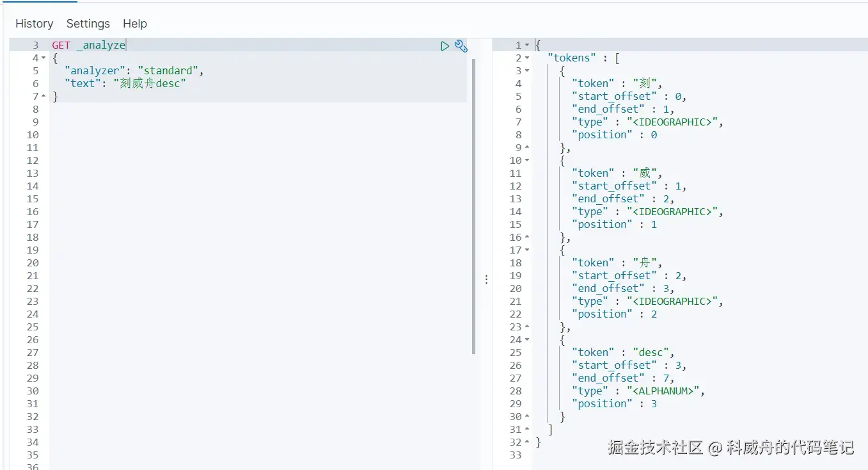Collapse the response root object at line 1
Image resolution: width=868 pixels, height=470 pixels.
(x=527, y=45)
